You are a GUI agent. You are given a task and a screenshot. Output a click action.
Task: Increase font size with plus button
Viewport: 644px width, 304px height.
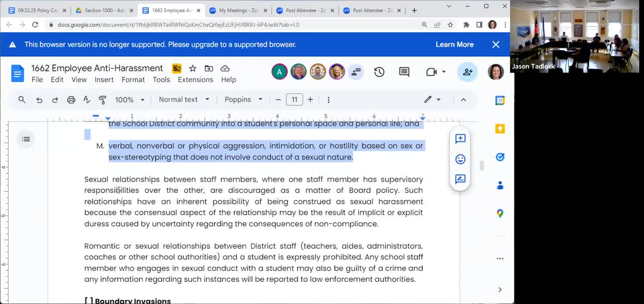(x=310, y=100)
